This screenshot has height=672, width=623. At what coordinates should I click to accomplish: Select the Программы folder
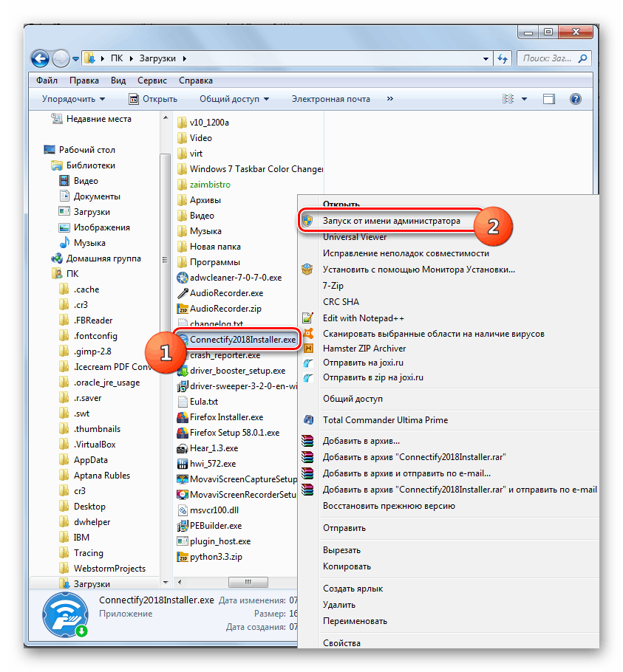point(215,262)
